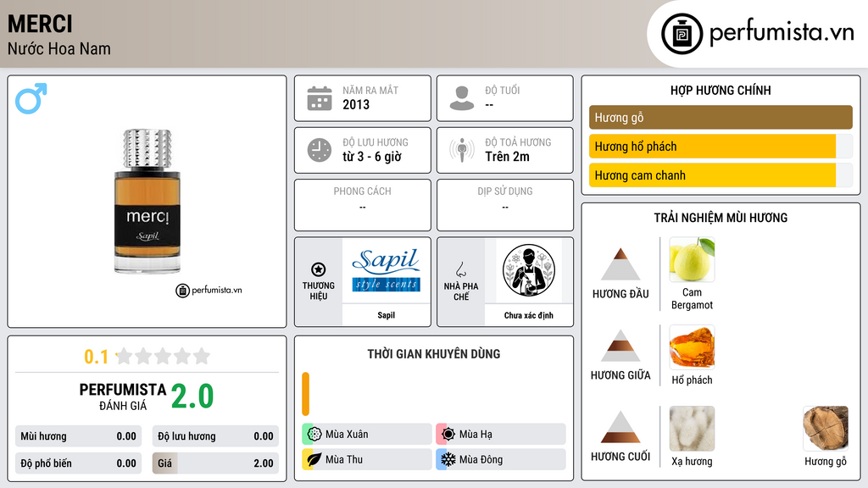The height and width of the screenshot is (488, 868).
Task: Open the Merci Sapil perfume bottle image
Action: (x=147, y=202)
